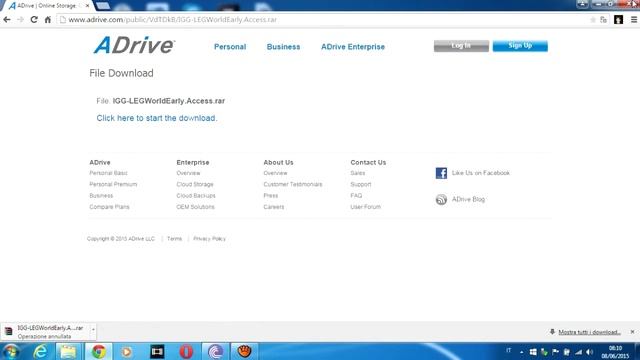Open Mostra tutti i download link
Image resolution: width=640 pixels, height=360 pixels.
pyautogui.click(x=589, y=332)
